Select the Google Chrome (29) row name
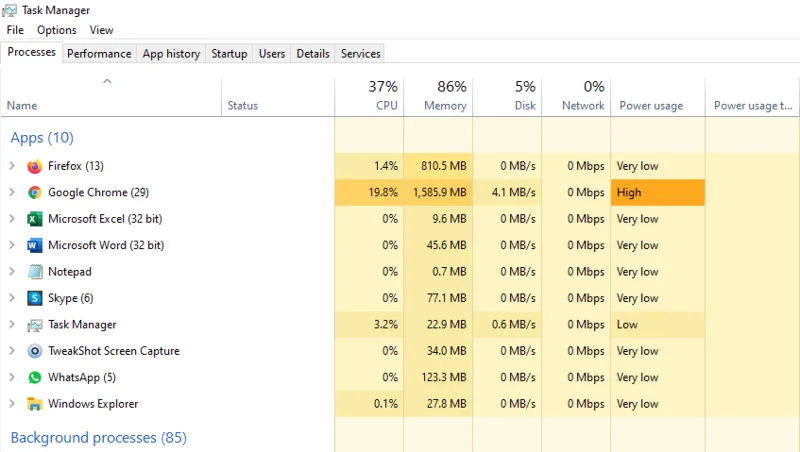 pos(98,192)
